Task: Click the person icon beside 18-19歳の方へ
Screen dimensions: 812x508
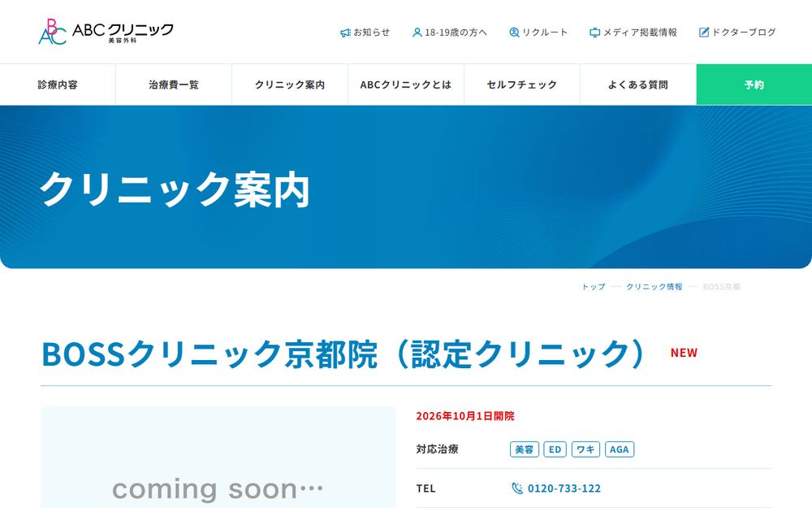Action: coord(417,33)
